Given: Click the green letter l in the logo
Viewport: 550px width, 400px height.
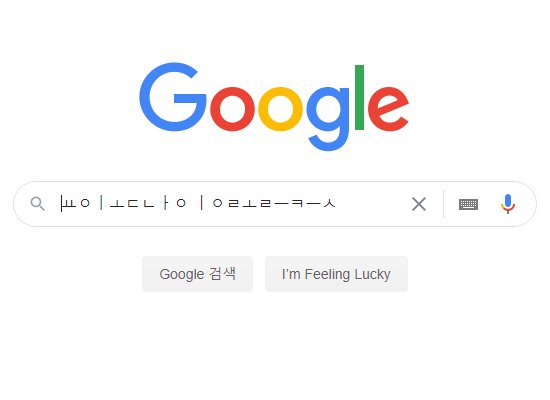Looking at the screenshot, I should [x=359, y=97].
